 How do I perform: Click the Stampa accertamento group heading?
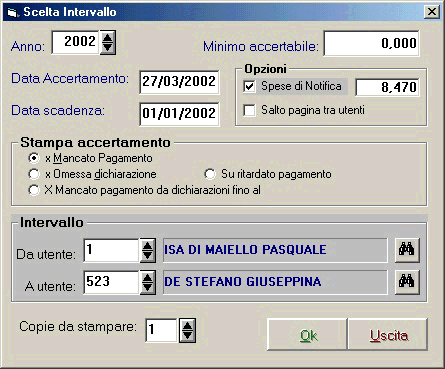coord(95,143)
